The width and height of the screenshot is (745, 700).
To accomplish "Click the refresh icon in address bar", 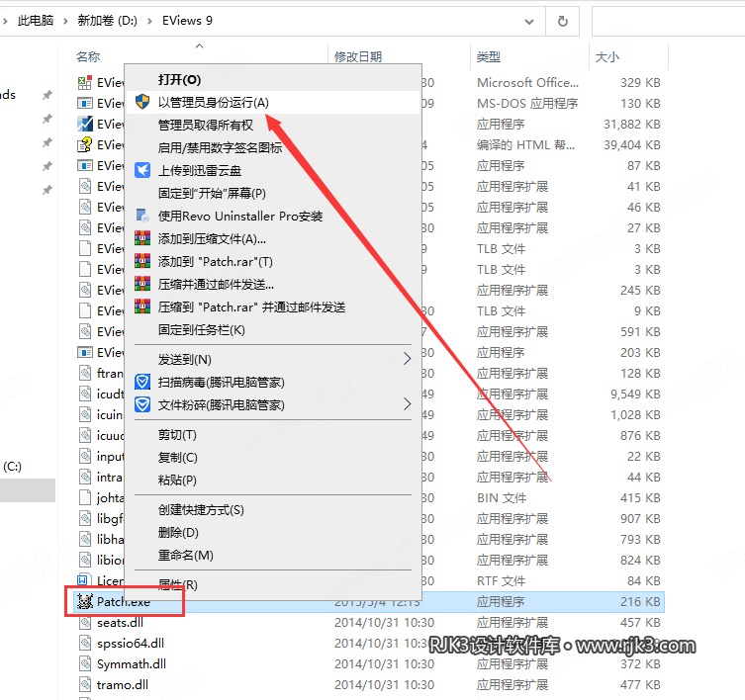I will 563,22.
